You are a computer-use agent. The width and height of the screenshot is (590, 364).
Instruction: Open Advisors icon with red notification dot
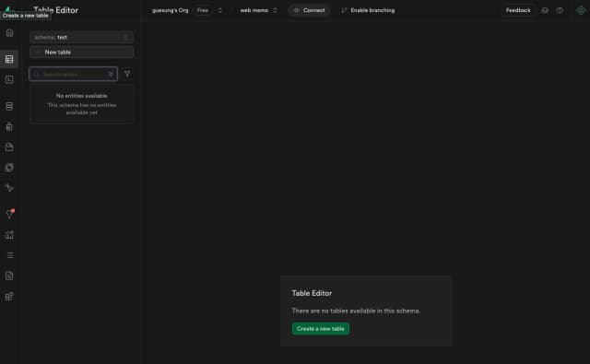coord(9,215)
